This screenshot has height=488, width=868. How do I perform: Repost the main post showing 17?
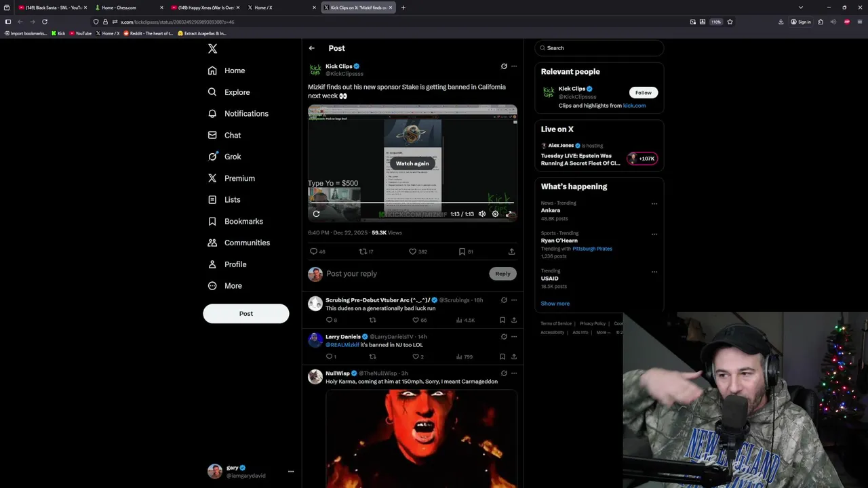click(366, 251)
